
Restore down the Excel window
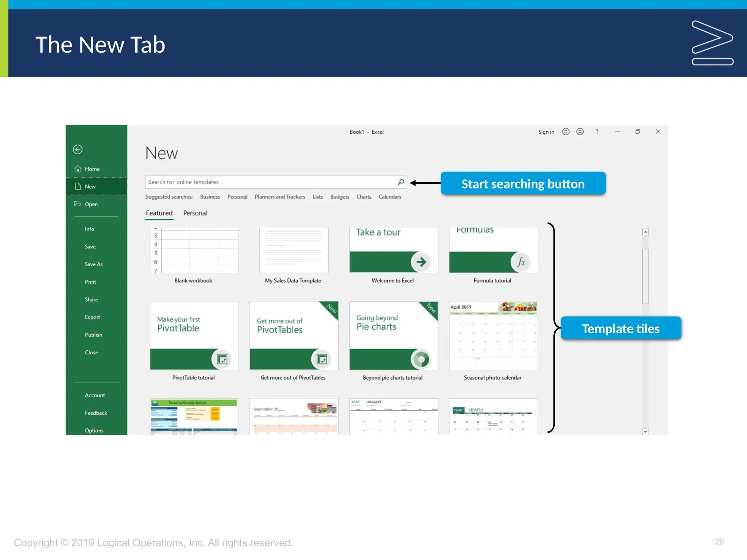pyautogui.click(x=638, y=132)
